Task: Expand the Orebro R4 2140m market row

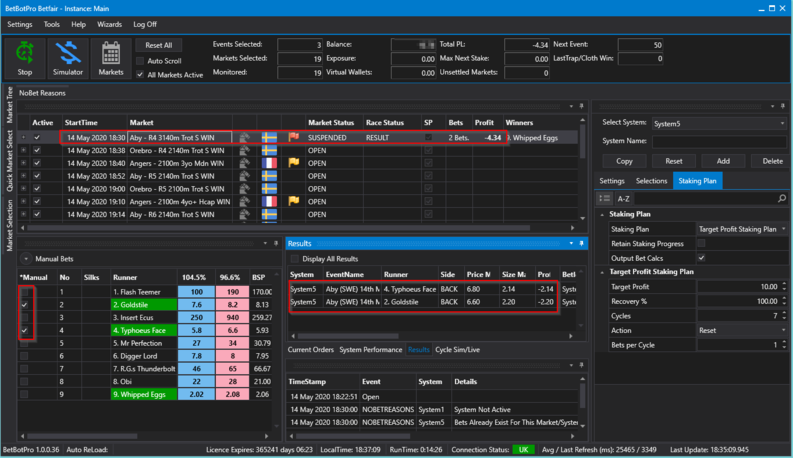Action: pyautogui.click(x=24, y=149)
